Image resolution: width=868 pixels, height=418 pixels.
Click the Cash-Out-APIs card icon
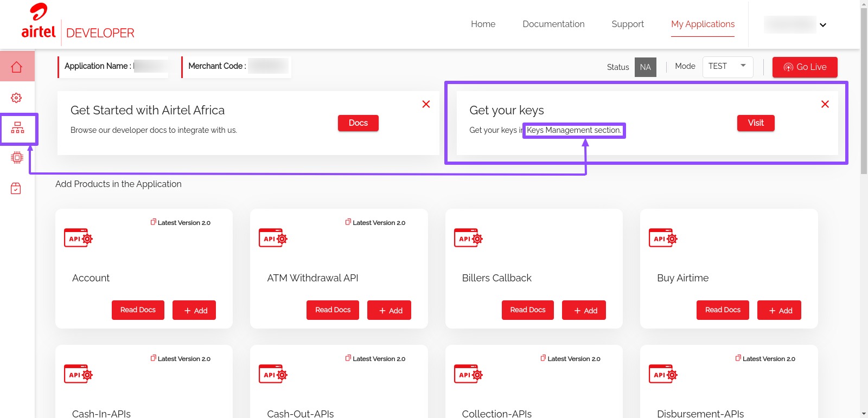coord(273,374)
